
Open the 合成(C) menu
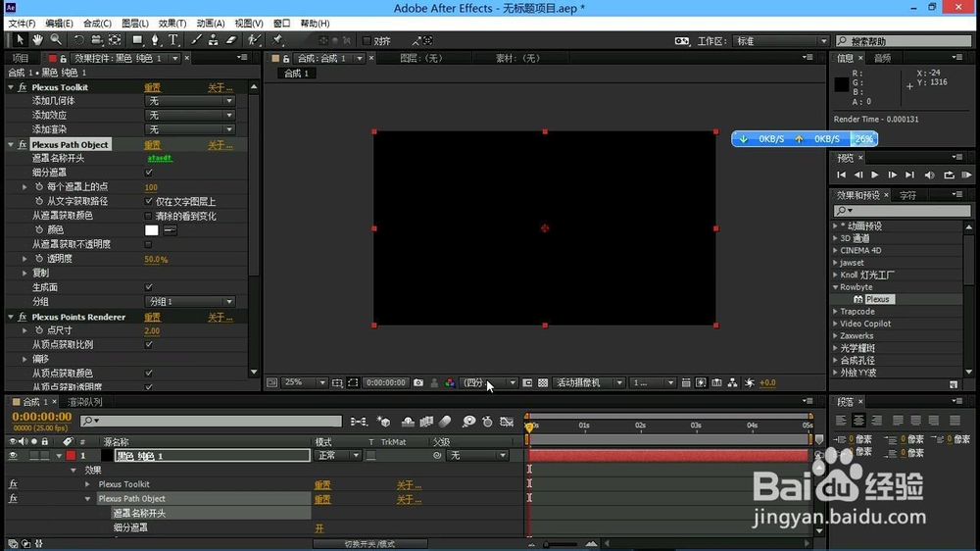click(x=97, y=24)
